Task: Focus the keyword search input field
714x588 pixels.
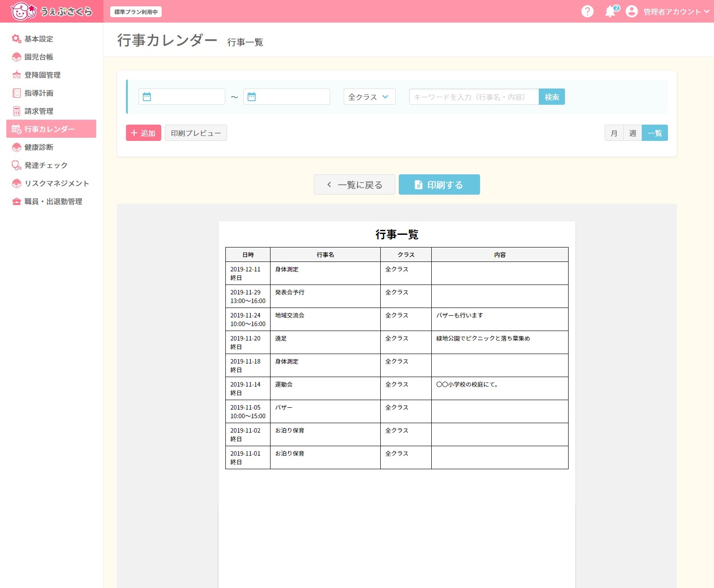Action: [x=474, y=97]
